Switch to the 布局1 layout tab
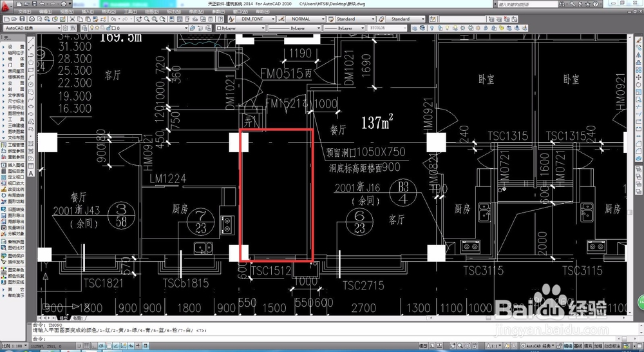644x352 pixels. click(x=78, y=318)
